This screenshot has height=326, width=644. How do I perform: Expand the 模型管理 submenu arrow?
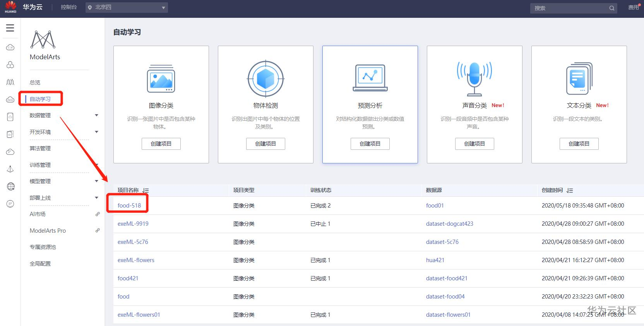point(97,181)
